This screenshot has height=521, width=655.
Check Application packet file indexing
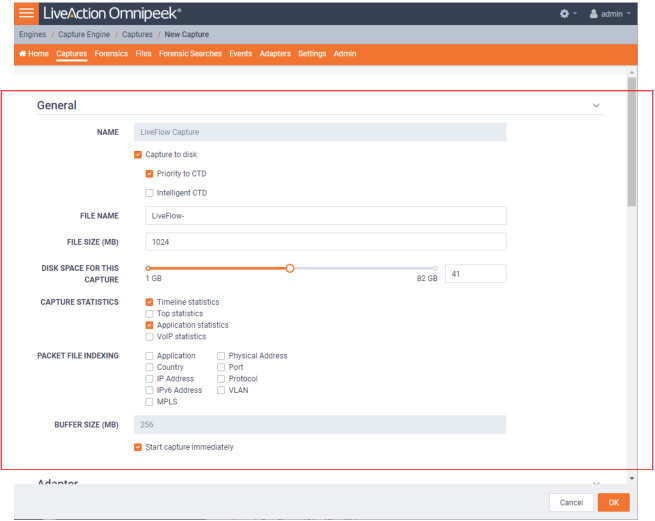tap(149, 356)
